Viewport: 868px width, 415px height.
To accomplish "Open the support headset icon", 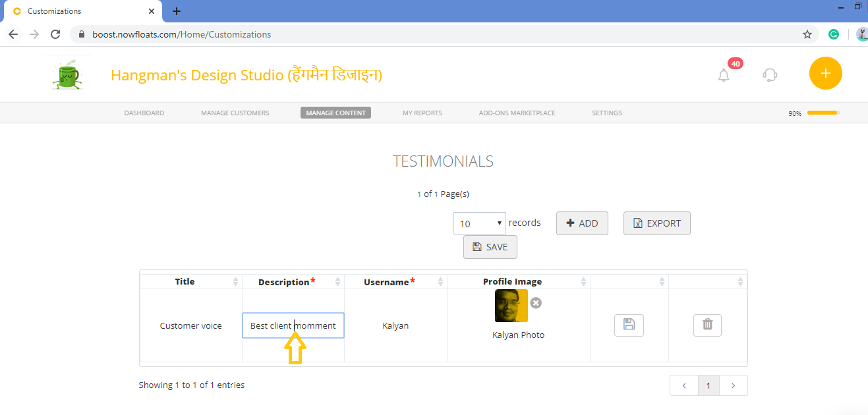I will [770, 74].
